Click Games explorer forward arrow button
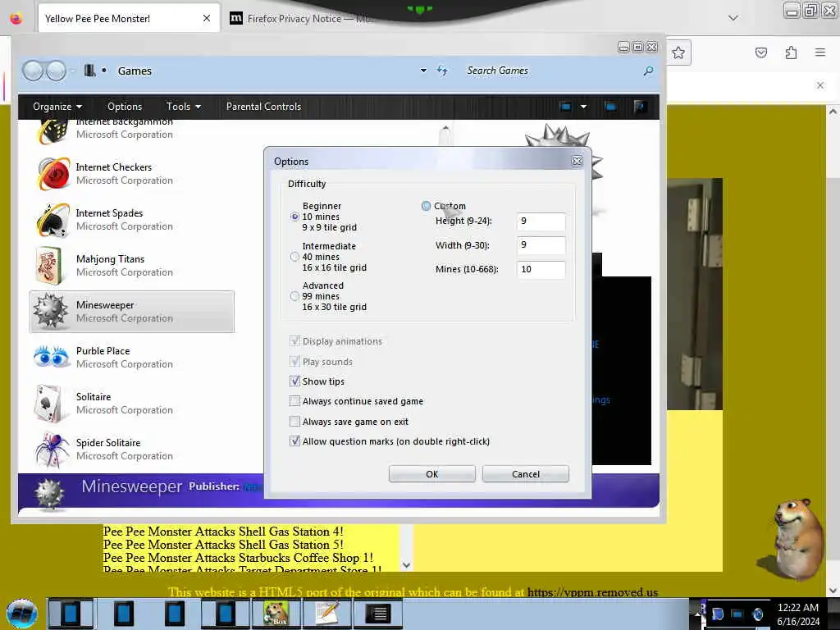 [x=56, y=71]
